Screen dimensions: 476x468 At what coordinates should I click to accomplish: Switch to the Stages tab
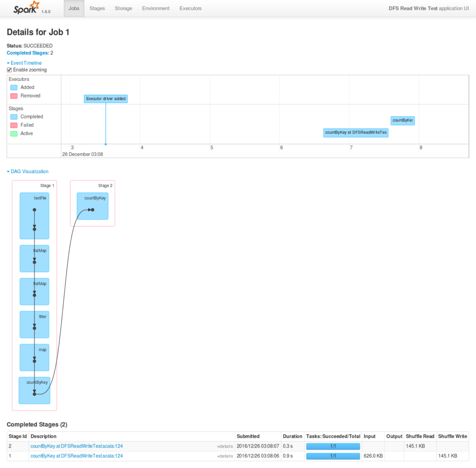[97, 8]
